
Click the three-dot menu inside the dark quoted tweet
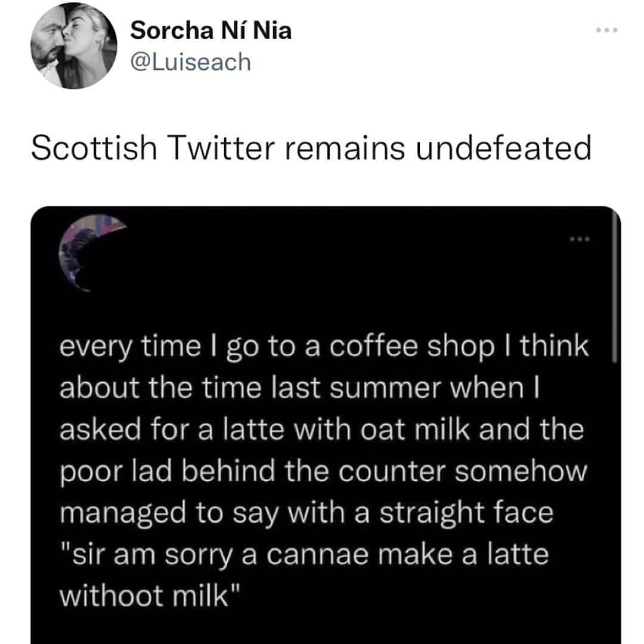(x=579, y=239)
